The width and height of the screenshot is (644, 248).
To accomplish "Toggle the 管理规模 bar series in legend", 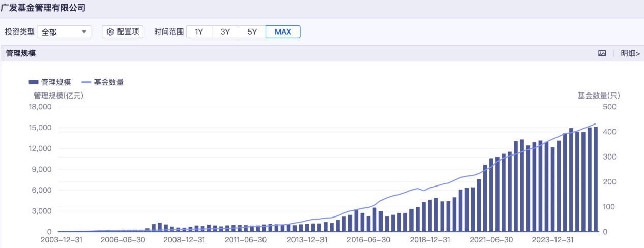I will click(50, 82).
